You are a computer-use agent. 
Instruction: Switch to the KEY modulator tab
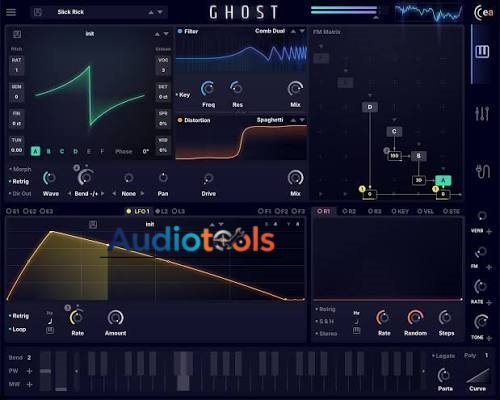(x=400, y=211)
